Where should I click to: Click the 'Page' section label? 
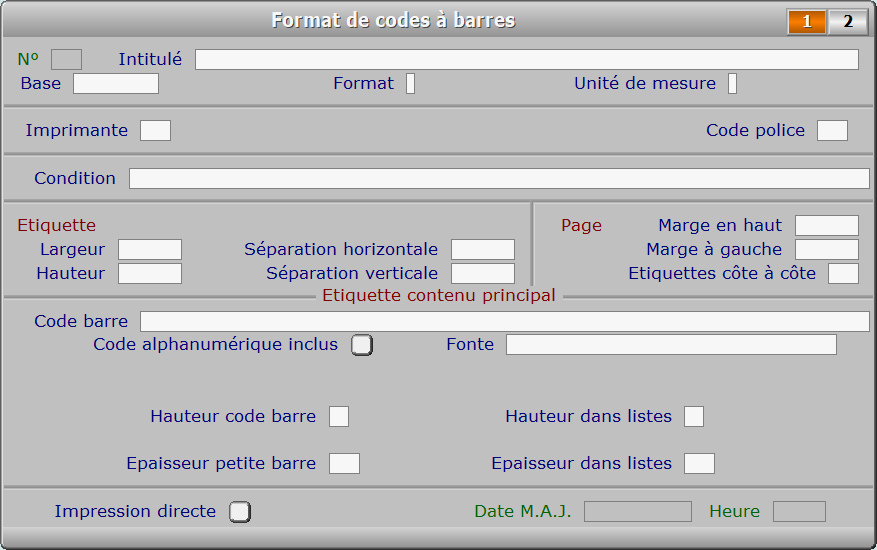(x=581, y=225)
